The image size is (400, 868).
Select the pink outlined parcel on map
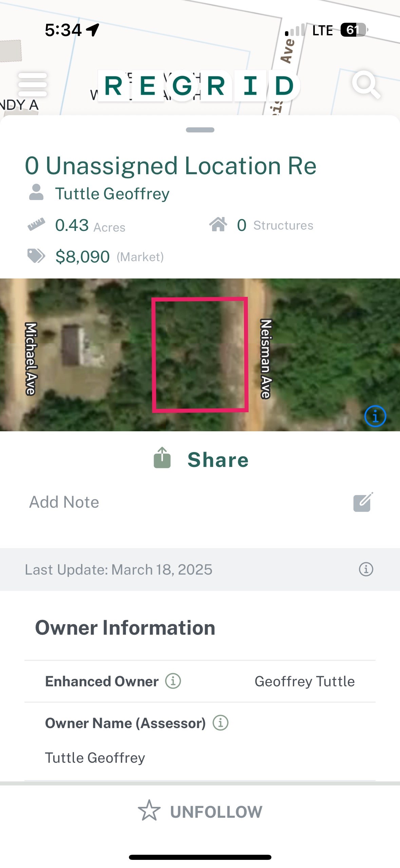click(x=200, y=355)
